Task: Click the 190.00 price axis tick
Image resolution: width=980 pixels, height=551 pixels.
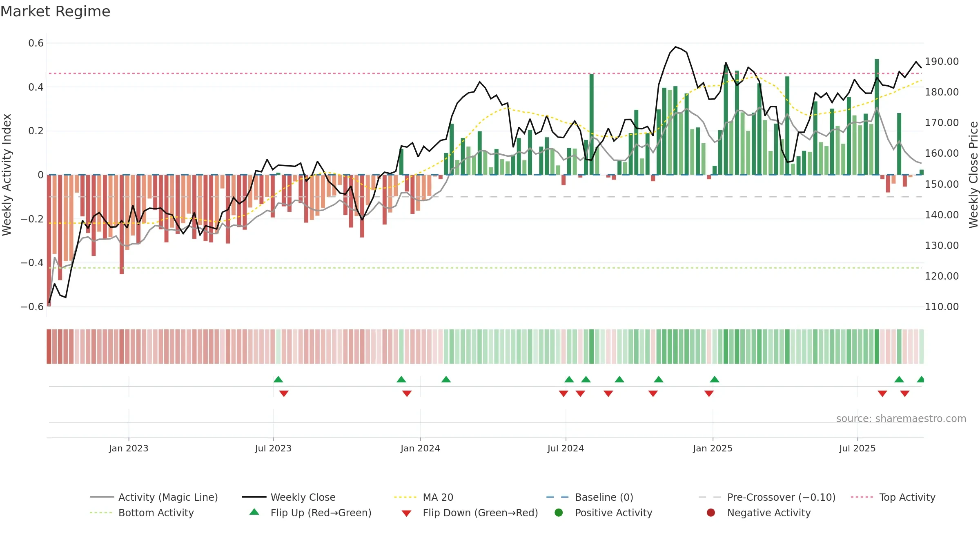Action: pos(942,61)
